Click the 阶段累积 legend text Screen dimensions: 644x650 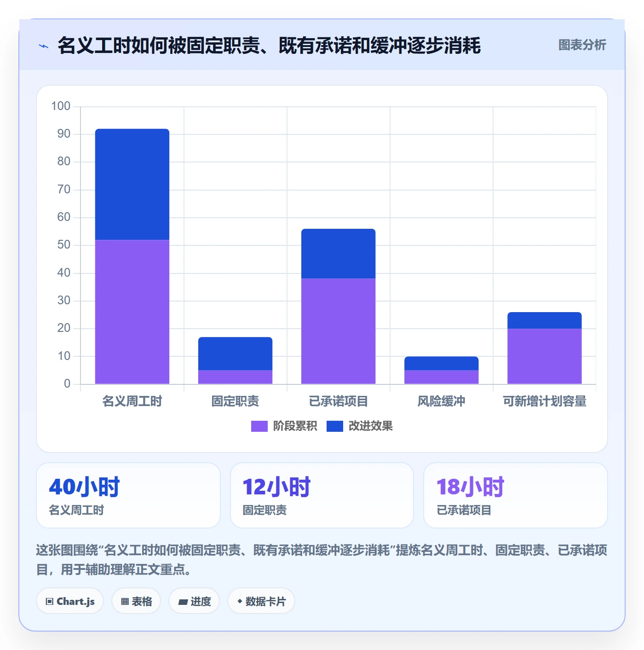point(295,426)
